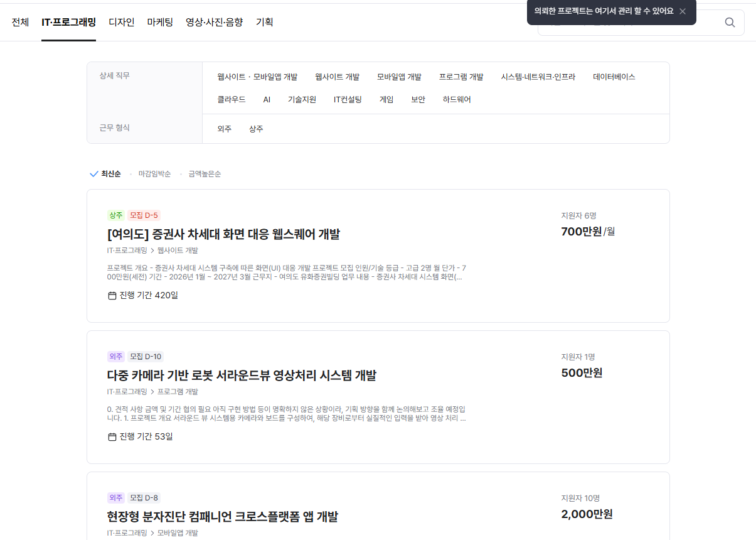
Task: Select 모바일앱 개발 filter
Action: coord(399,77)
